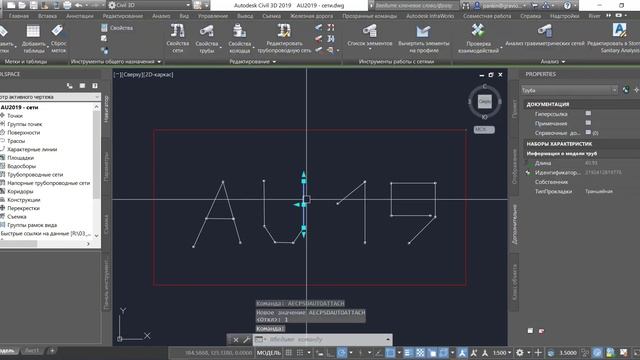
Task: Toggle transparency display in status bar
Action: tap(420, 353)
